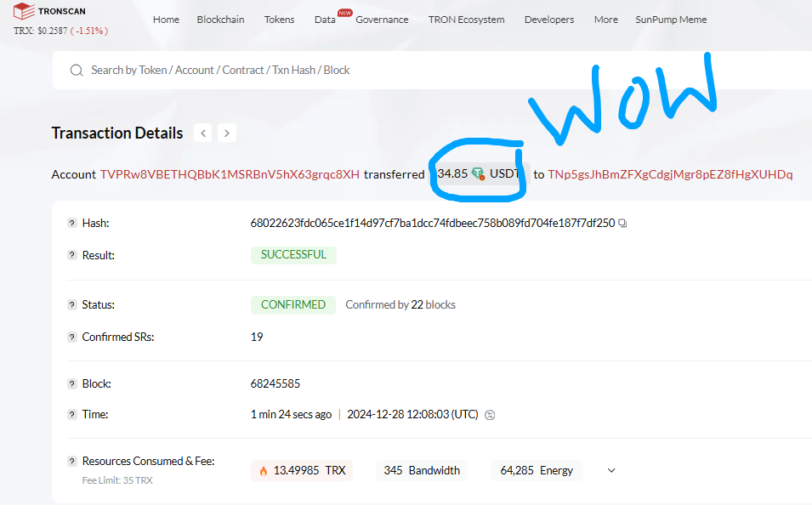Screen dimensions: 812x505
Task: Open the Blockchain menu
Action: pyautogui.click(x=220, y=20)
